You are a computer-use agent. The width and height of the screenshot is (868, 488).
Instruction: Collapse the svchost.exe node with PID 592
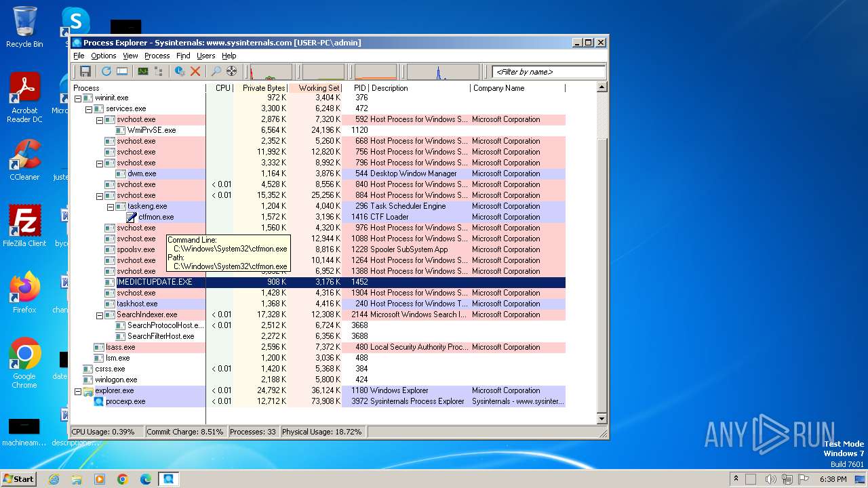tap(99, 119)
